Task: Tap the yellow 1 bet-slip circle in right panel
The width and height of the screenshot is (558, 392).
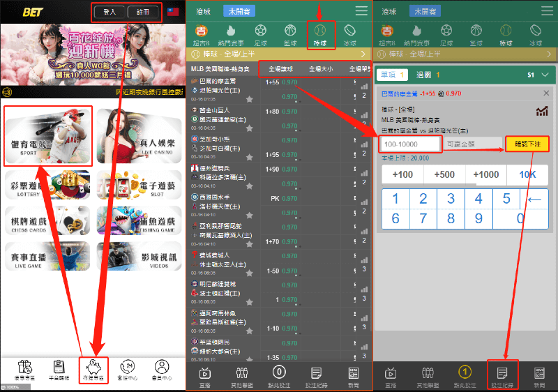Action: (x=465, y=372)
